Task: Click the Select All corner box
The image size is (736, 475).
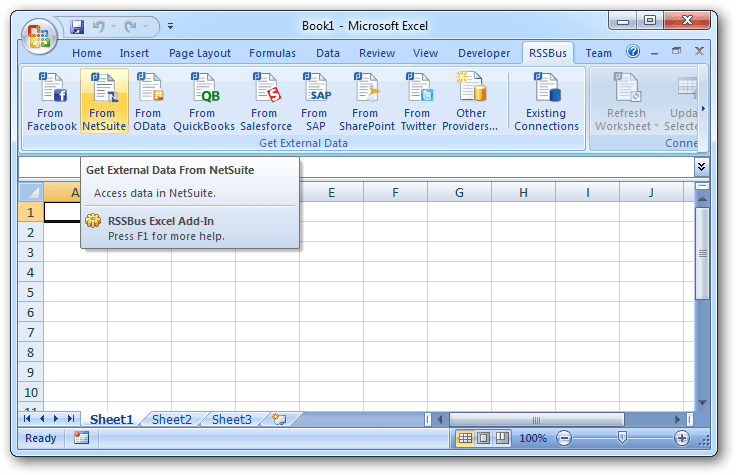Action: click(31, 192)
